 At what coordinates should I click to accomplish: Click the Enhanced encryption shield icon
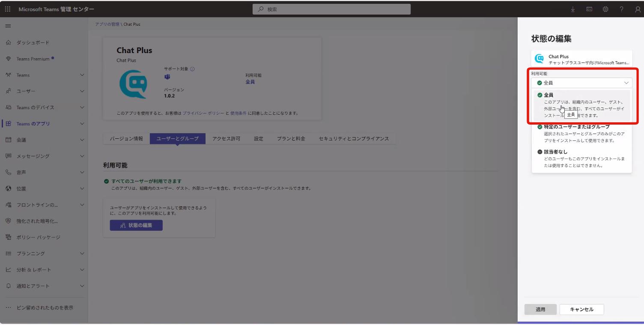click(8, 221)
